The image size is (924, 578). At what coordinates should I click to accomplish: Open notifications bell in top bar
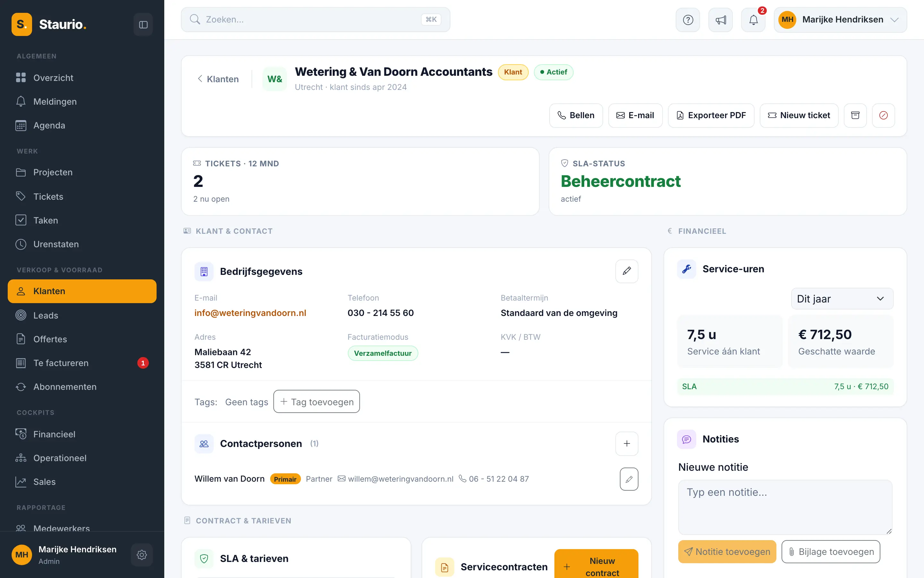753,20
